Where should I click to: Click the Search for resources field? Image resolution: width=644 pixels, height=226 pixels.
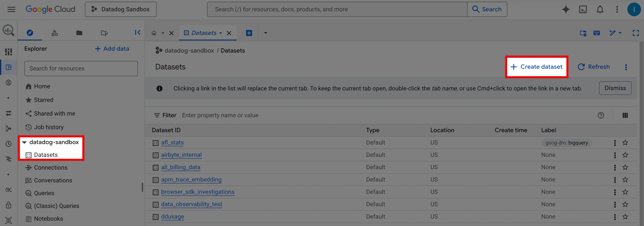(81, 68)
